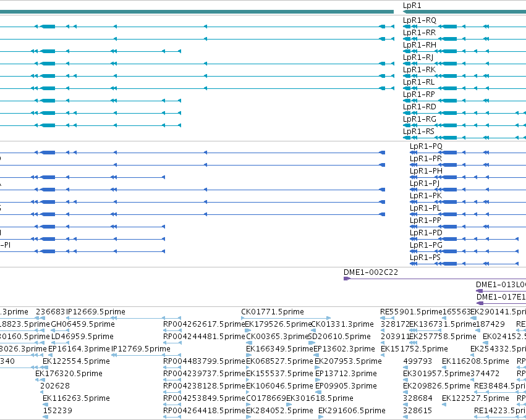Screen dimensions: 526x420
Task: Select the LpR1-PP protein label
Action: [x=425, y=220]
